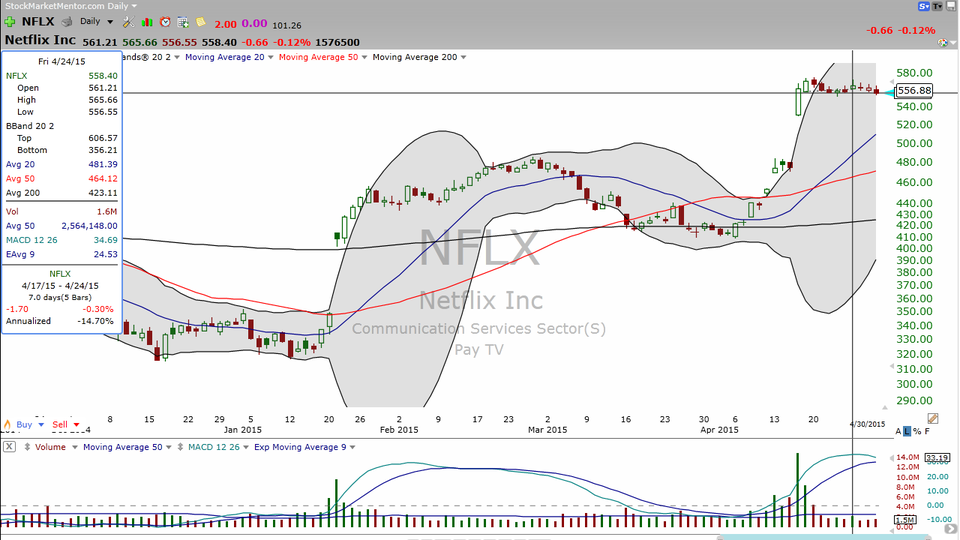Image resolution: width=960 pixels, height=540 pixels.
Task: Open the yellow sticky note icon
Action: pos(201,22)
